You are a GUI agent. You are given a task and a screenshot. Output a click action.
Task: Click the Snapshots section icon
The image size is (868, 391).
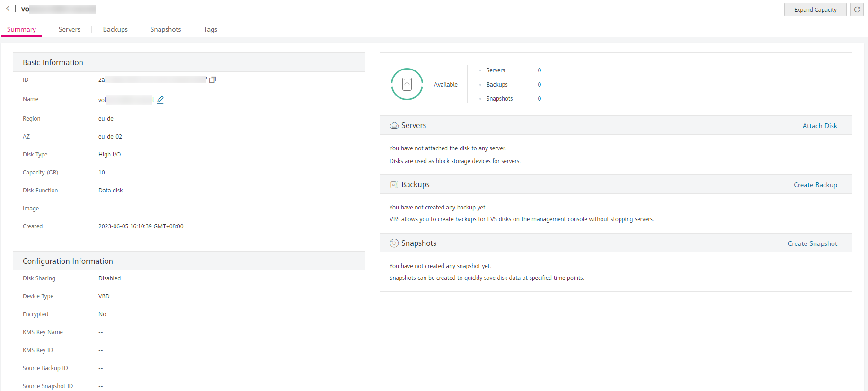click(x=394, y=243)
